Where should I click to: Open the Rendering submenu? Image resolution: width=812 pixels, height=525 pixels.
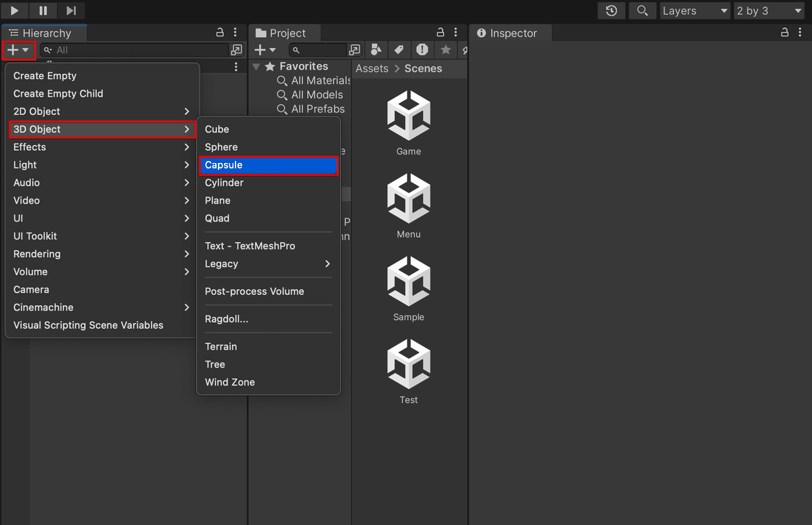click(102, 254)
